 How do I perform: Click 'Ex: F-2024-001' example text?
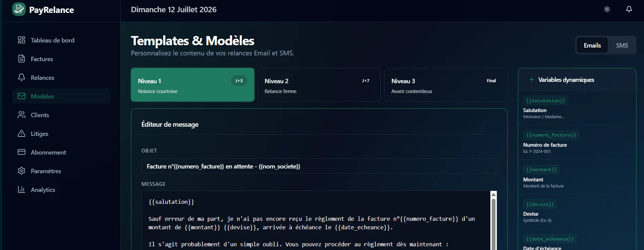pos(537,151)
